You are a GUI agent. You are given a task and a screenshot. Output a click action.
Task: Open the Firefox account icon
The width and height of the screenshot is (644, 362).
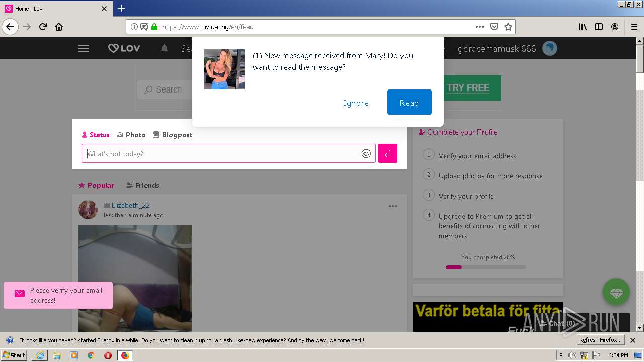615,27
